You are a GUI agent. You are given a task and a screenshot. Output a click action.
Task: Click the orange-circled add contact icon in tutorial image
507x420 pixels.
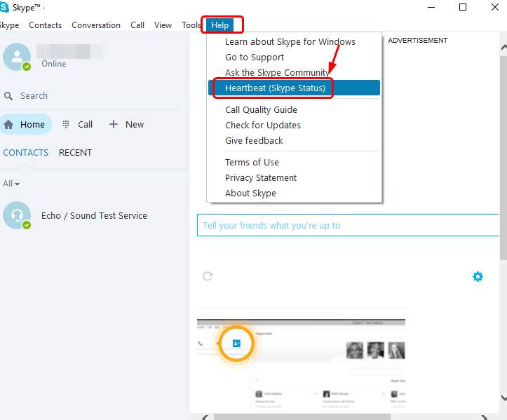click(x=237, y=344)
